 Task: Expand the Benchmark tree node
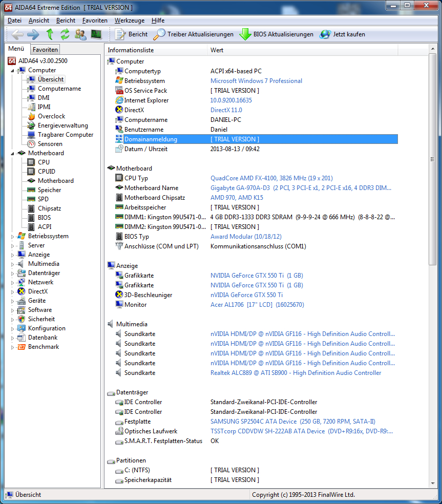(12, 347)
